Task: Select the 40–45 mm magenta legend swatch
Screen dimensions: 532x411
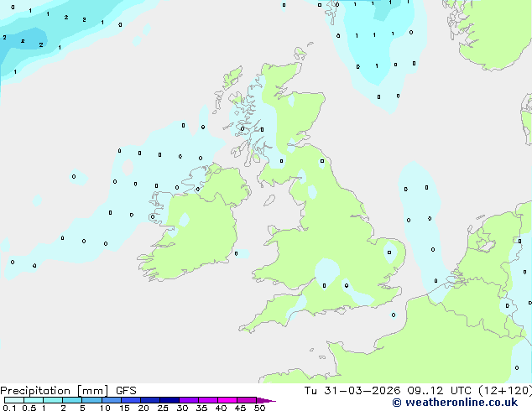Action: click(227, 400)
